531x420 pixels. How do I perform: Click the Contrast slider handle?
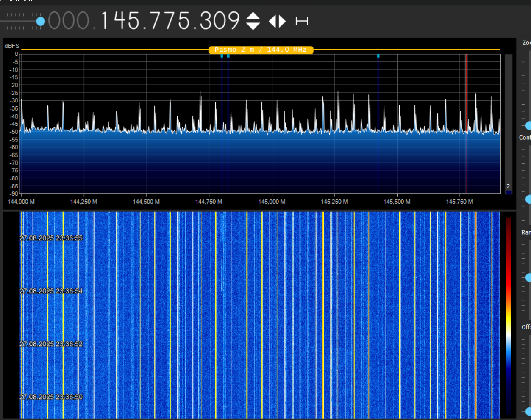528,199
